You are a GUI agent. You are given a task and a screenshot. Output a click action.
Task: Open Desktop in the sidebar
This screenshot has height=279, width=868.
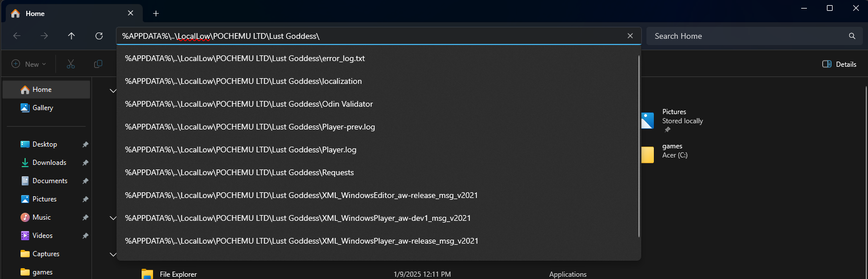coord(46,144)
